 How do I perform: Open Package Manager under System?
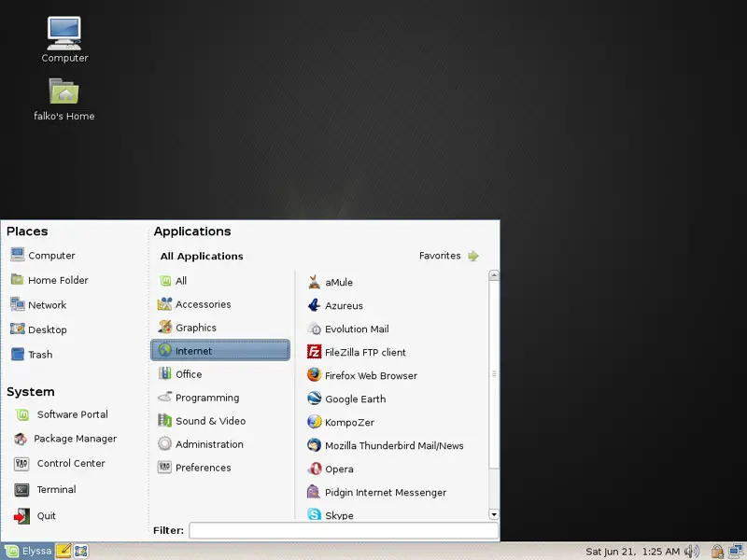point(65,439)
